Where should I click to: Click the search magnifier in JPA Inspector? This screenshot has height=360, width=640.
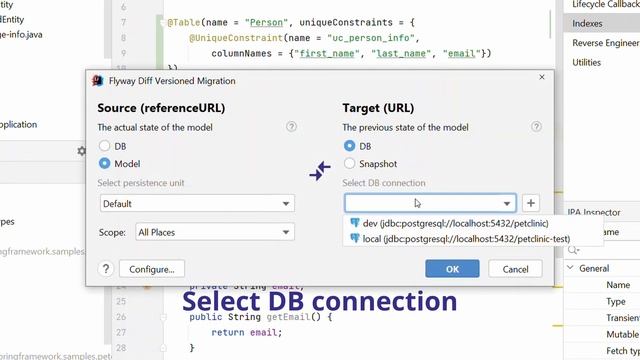click(573, 250)
